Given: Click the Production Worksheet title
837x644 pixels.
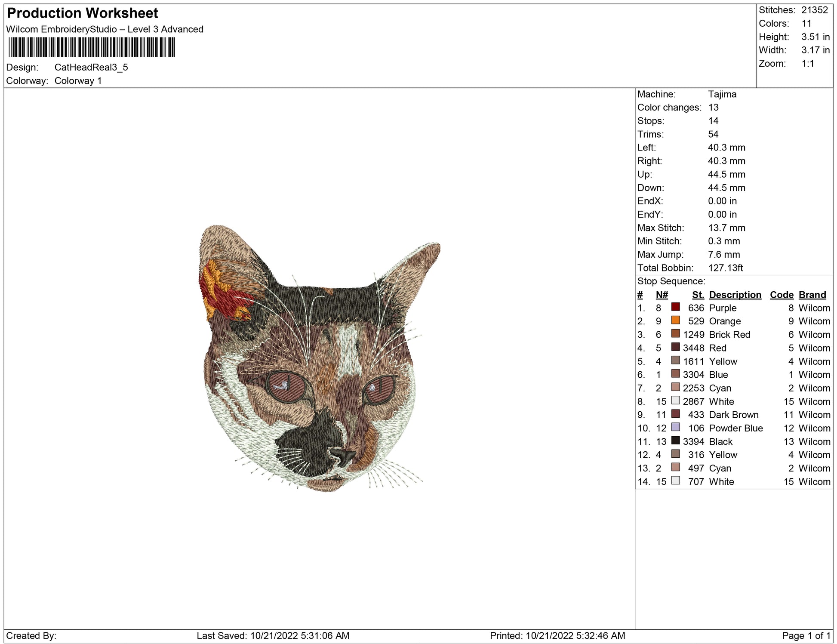Looking at the screenshot, I should coord(83,13).
